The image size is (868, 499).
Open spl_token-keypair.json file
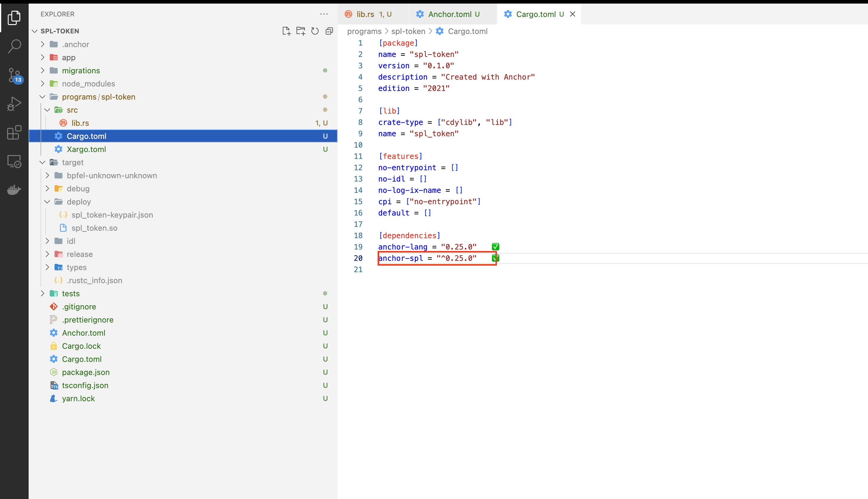tap(112, 215)
